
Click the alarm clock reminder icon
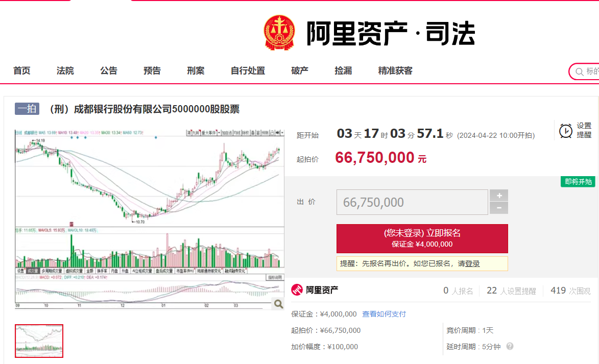pos(566,131)
